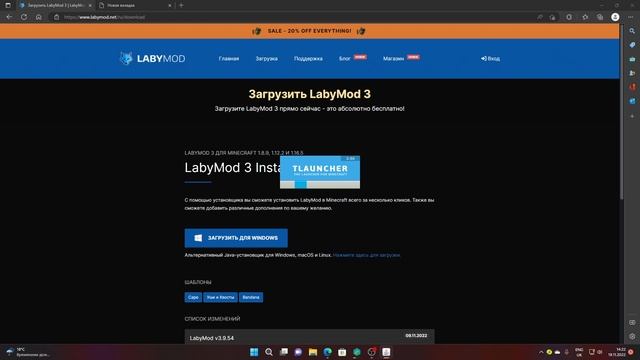Open the browser settings ellipsis menu
Screen dimensions: 640x360
(x=631, y=17)
